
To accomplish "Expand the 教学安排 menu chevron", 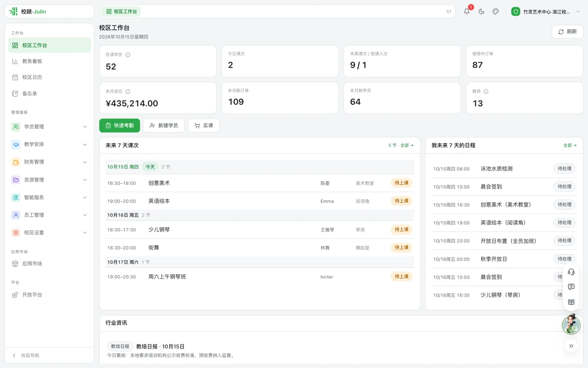I will [x=85, y=144].
